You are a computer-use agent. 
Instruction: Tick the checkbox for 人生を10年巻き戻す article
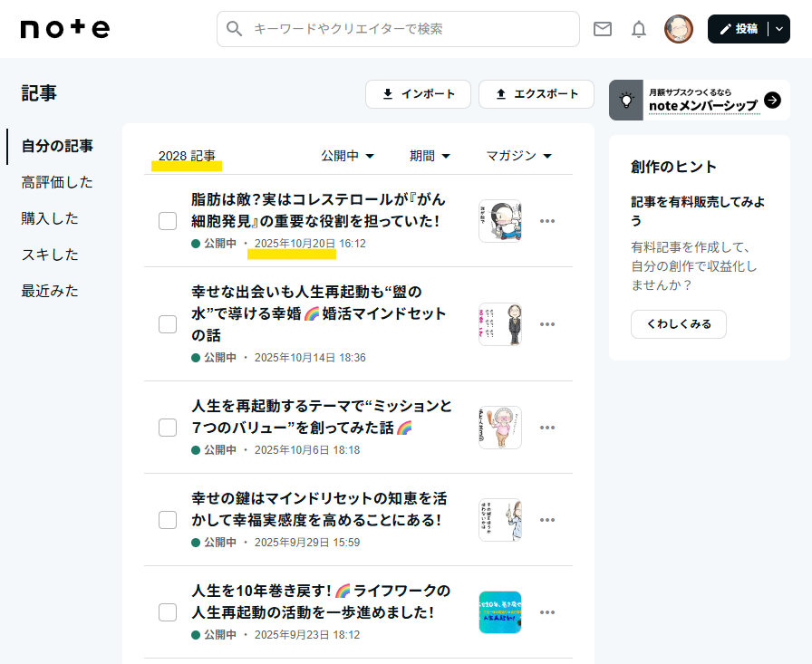pos(168,612)
